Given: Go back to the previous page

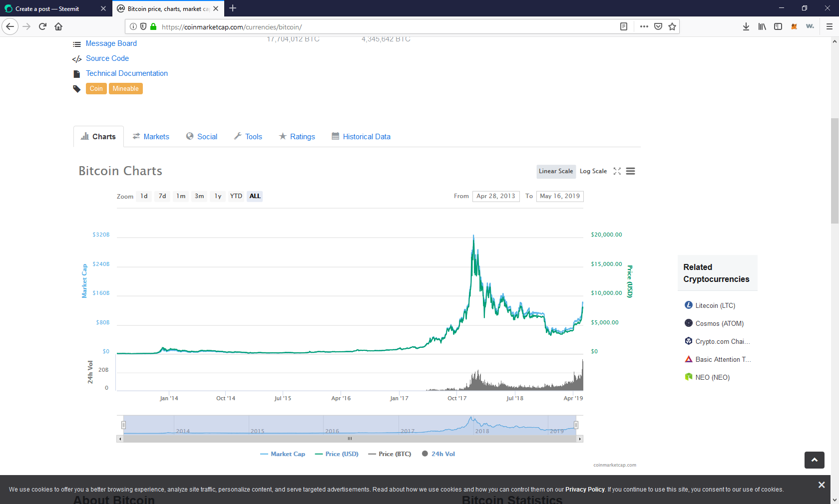Looking at the screenshot, I should (10, 26).
